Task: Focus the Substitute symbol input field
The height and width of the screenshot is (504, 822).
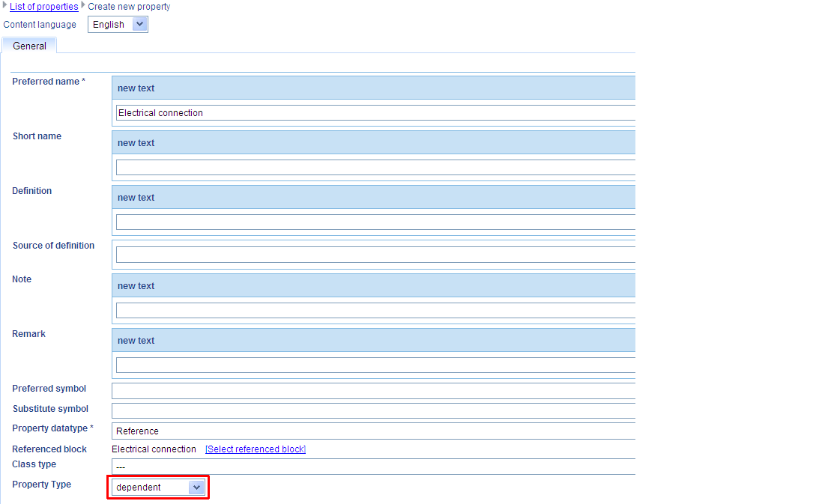Action: [375, 411]
